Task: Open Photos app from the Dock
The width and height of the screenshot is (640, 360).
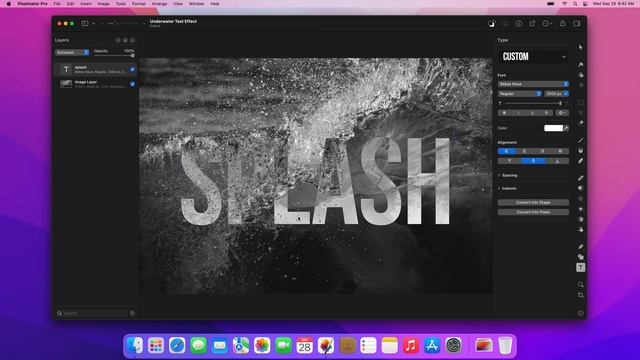Action: click(262, 346)
